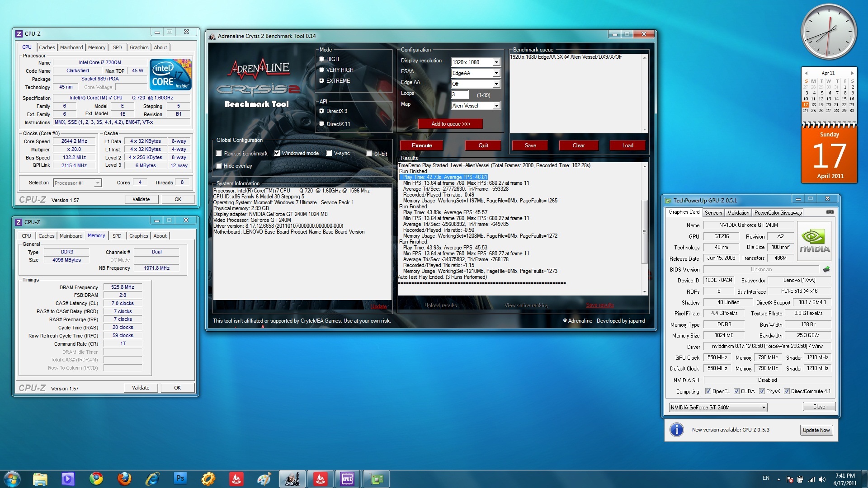
Task: Click Update Now for GPU-Z
Action: point(816,430)
